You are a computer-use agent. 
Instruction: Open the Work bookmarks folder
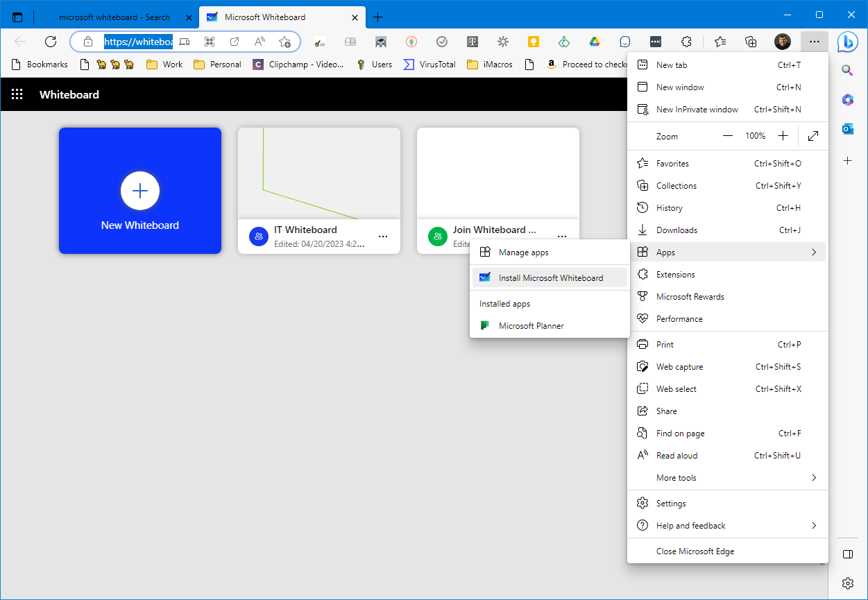(x=165, y=65)
